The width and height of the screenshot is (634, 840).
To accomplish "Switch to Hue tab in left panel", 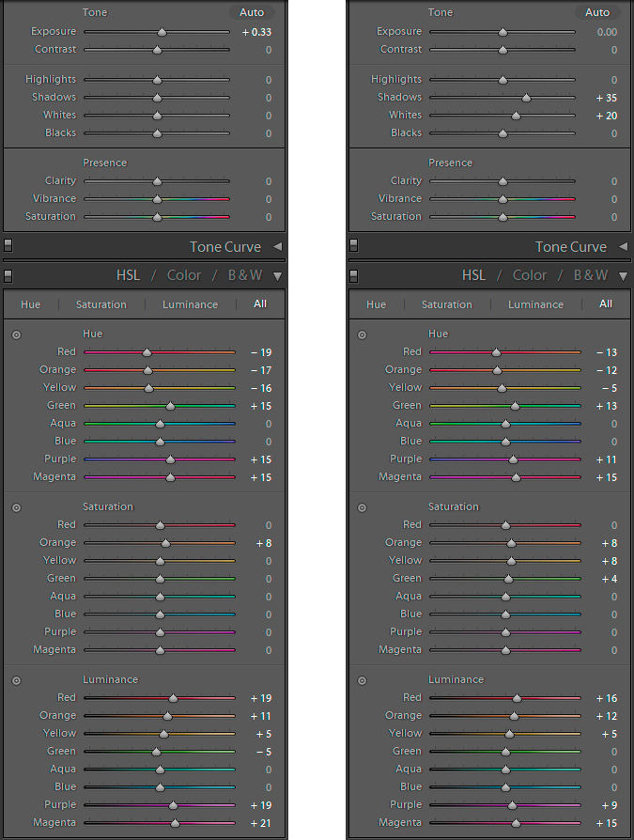I will point(30,304).
